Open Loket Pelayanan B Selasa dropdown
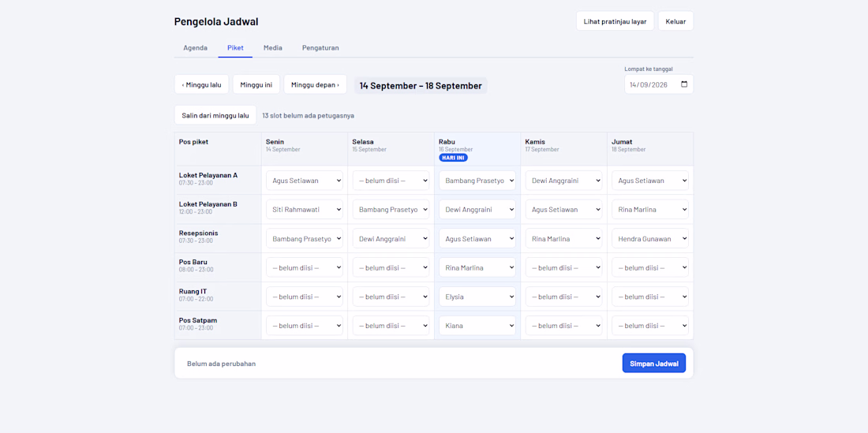The height and width of the screenshot is (433, 868). pos(391,210)
